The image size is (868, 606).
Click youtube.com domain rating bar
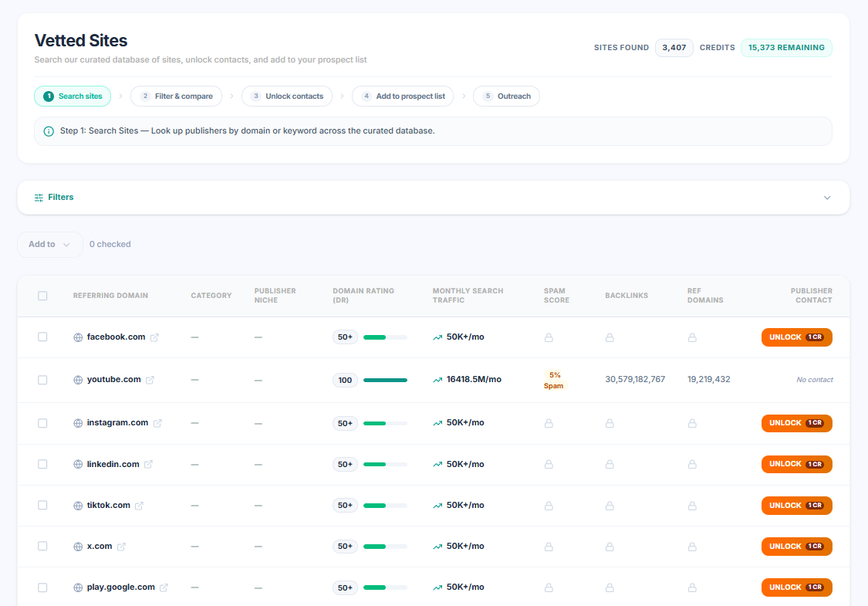[385, 380]
